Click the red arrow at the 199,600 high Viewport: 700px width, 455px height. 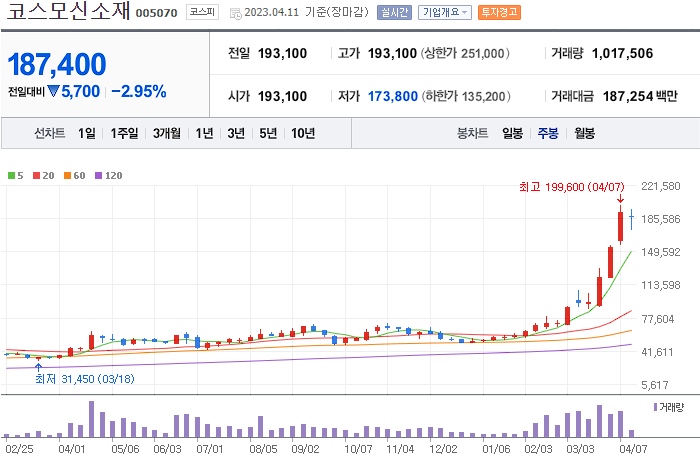click(x=620, y=199)
